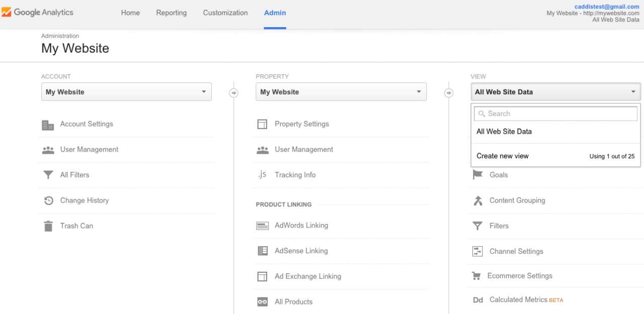Click the shopping cart icon beside Ecommerce Settings
644x314 pixels.
tap(476, 276)
